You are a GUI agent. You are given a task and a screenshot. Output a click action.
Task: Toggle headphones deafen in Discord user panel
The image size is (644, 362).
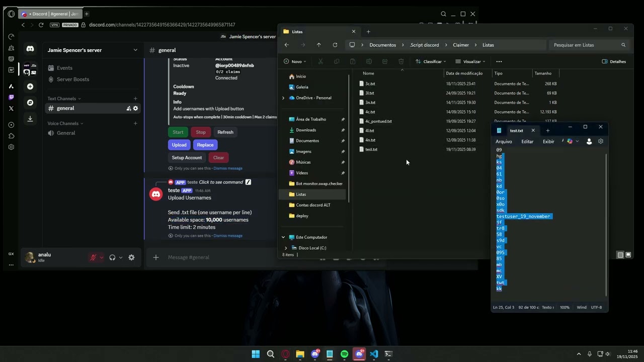coord(112,257)
